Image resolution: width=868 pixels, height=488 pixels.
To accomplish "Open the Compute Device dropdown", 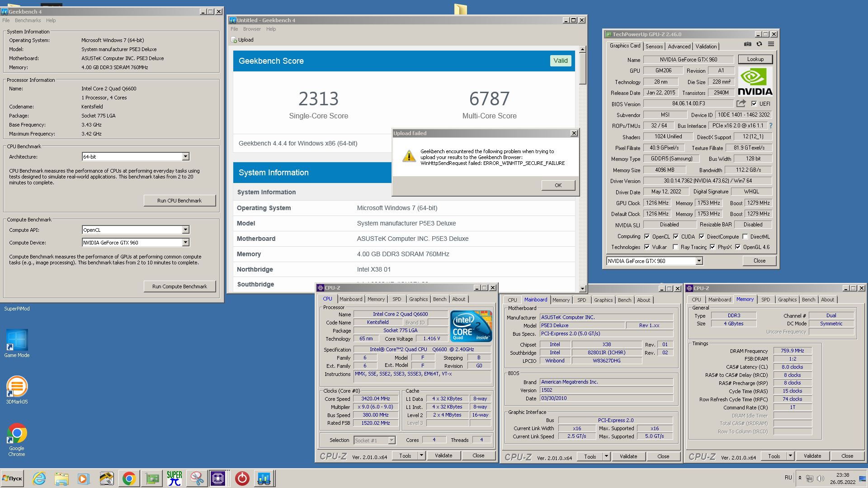I will coord(185,243).
